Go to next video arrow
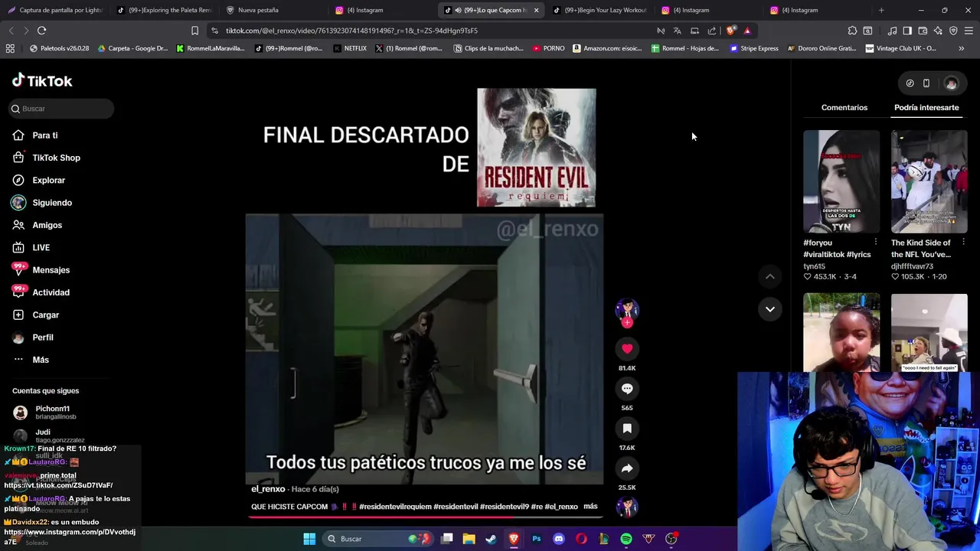The width and height of the screenshot is (980, 551). point(770,309)
